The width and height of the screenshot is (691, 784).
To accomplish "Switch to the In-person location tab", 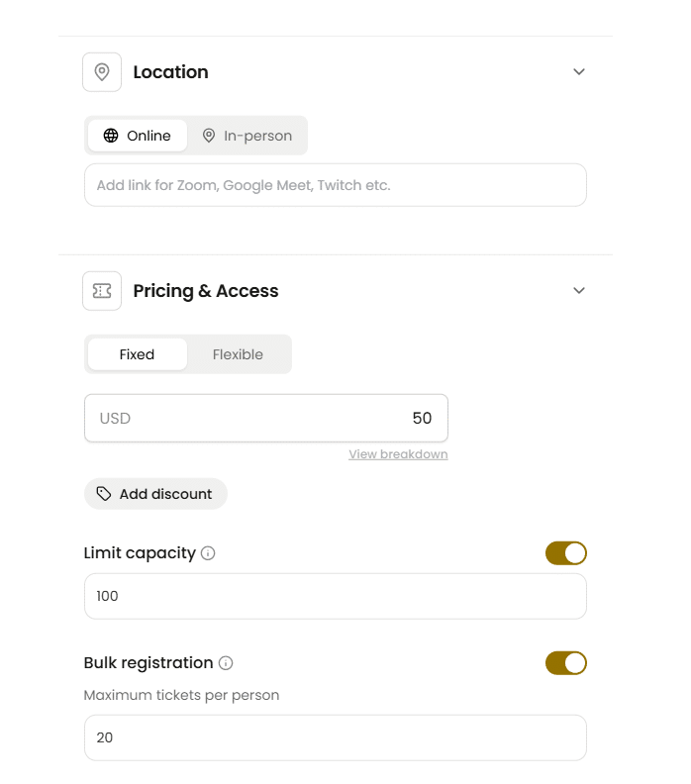I will 247,136.
